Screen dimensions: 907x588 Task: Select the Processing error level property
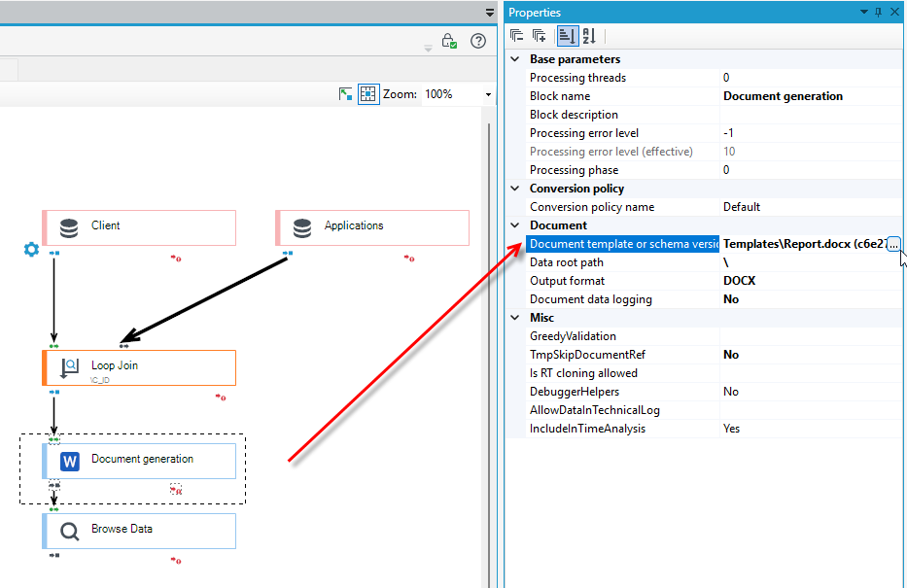(x=714, y=133)
